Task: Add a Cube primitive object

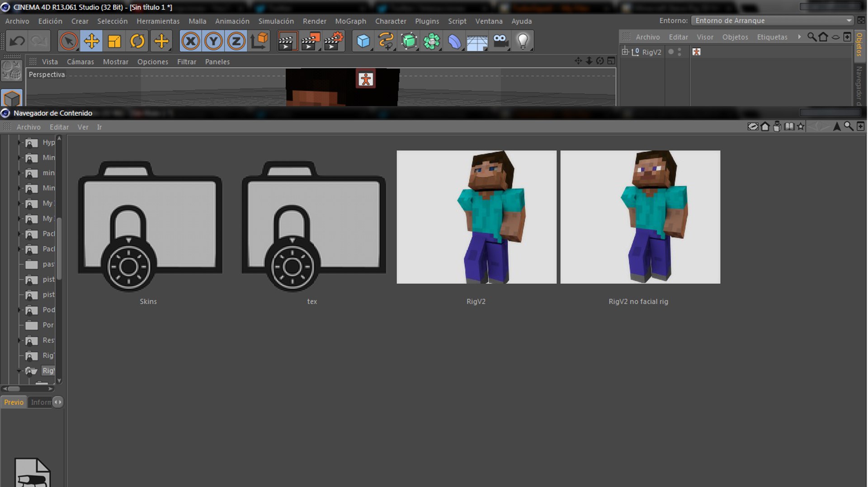Action: pyautogui.click(x=363, y=41)
